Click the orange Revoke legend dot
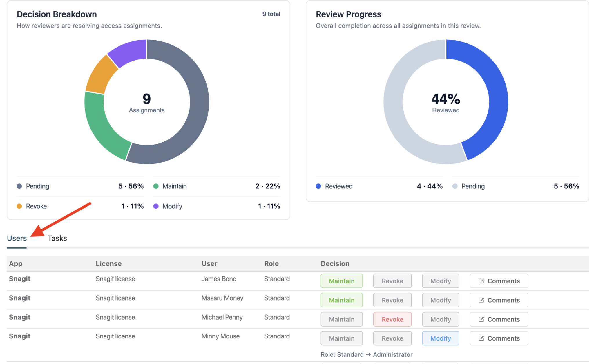This screenshot has width=594, height=364. (x=19, y=206)
